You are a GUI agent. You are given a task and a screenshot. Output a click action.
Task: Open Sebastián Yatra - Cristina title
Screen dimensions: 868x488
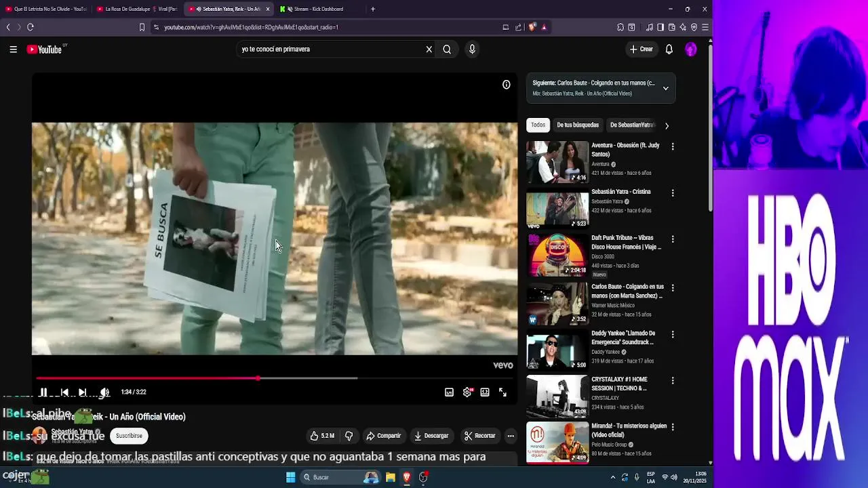tap(620, 192)
